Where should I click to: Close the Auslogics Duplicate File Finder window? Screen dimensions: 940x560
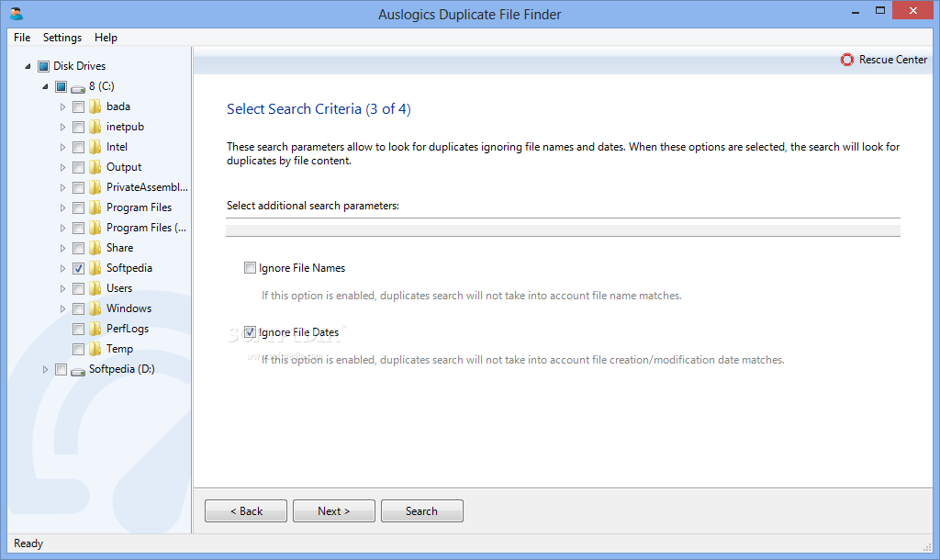(913, 10)
